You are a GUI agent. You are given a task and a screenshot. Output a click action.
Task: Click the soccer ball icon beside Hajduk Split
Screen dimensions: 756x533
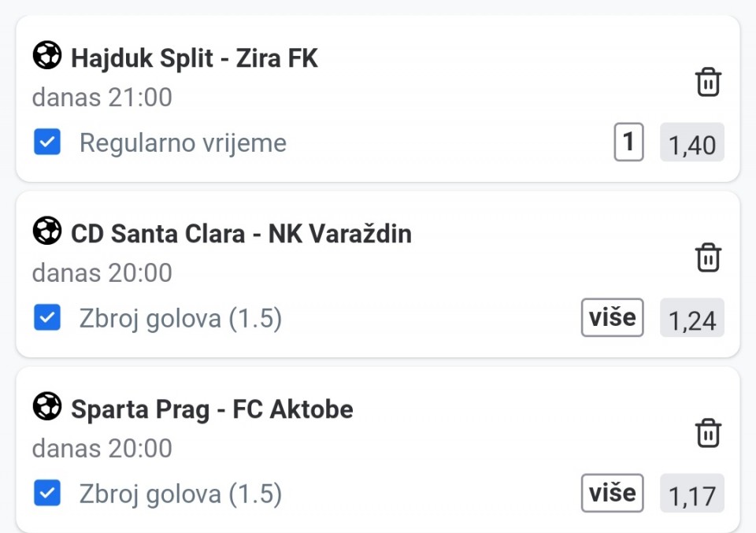pos(46,55)
